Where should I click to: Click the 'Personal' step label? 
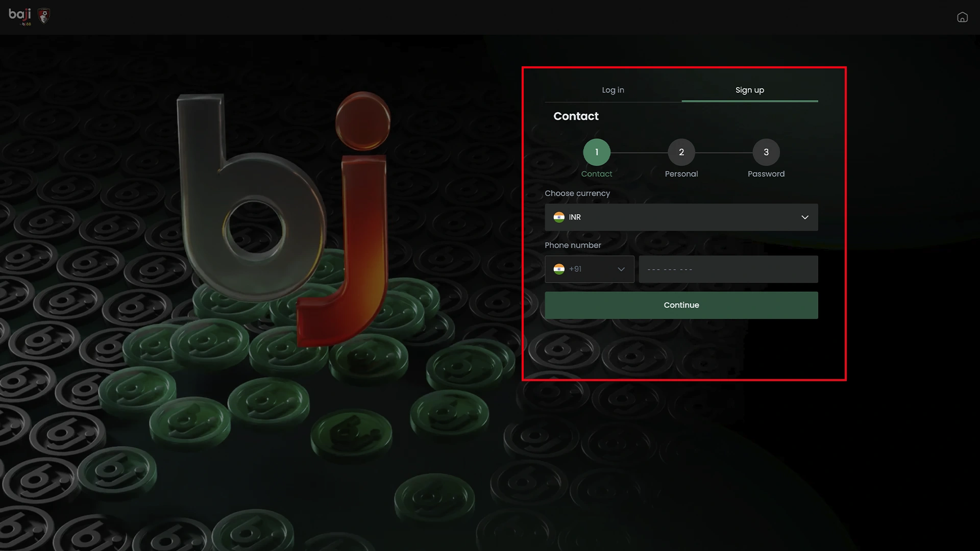point(681,174)
